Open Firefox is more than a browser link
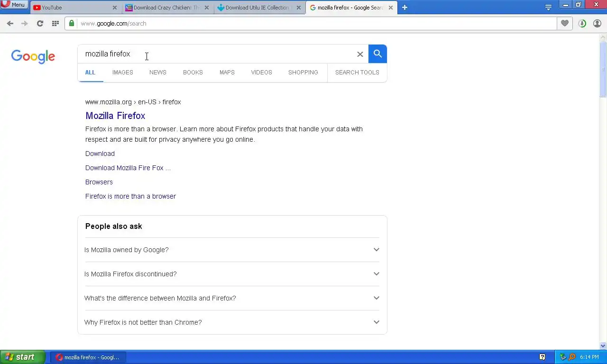The width and height of the screenshot is (607, 364). click(x=130, y=196)
